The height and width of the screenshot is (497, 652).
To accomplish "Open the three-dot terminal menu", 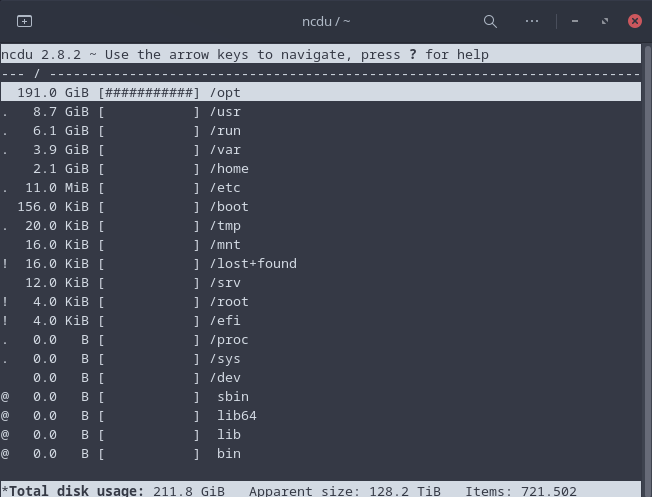I will click(x=532, y=21).
